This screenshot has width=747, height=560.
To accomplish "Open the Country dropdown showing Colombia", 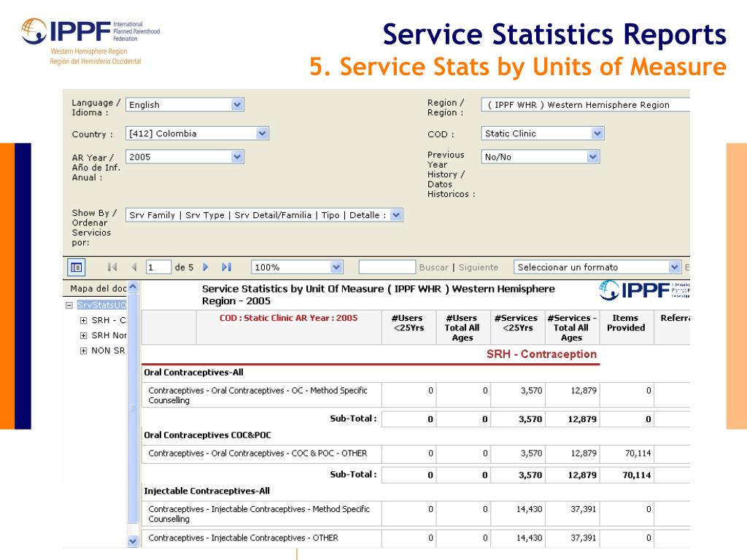I will 197,133.
